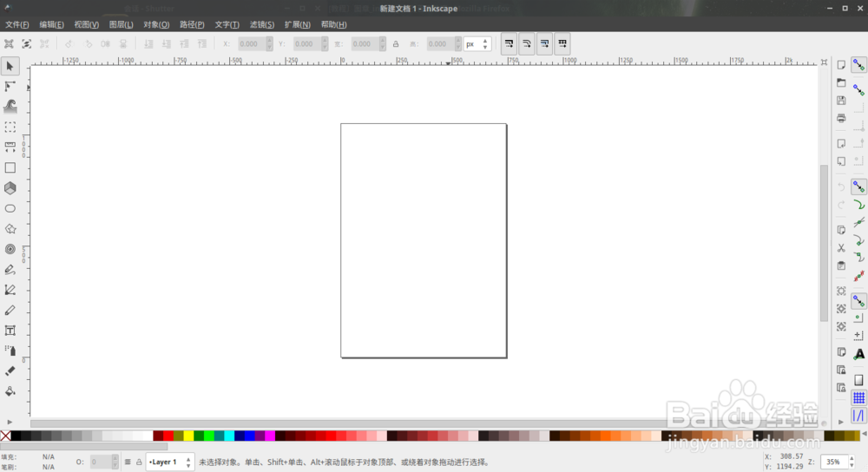The height and width of the screenshot is (472, 868).
Task: Click the Copy icon in commands bar
Action: pyautogui.click(x=841, y=230)
